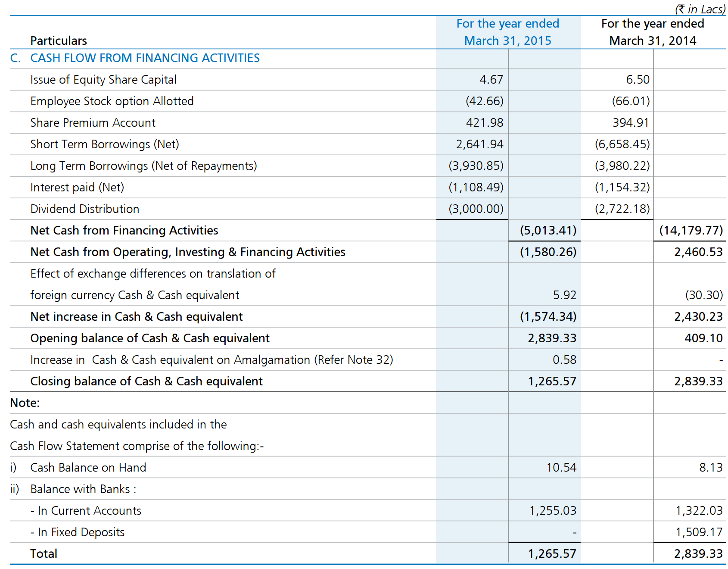Click 'Issue of Equity Share Capital' row label

point(103,80)
